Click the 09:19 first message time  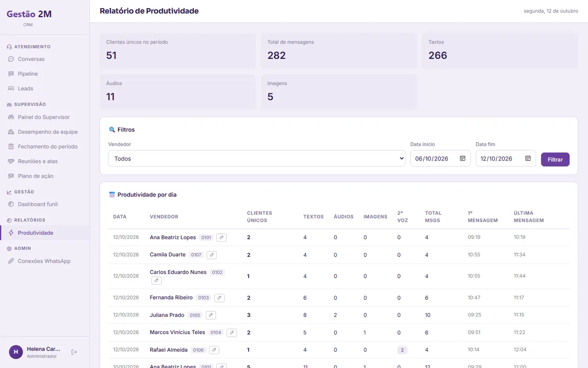[474, 237]
